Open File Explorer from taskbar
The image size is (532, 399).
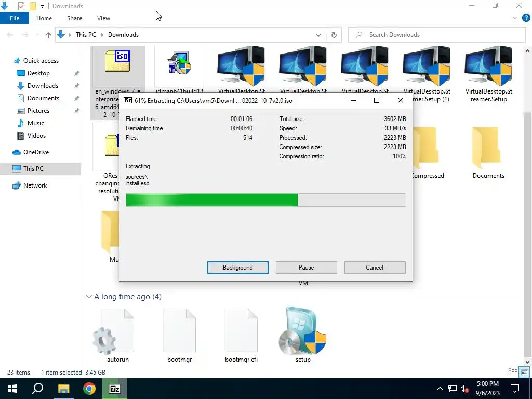[63, 389]
